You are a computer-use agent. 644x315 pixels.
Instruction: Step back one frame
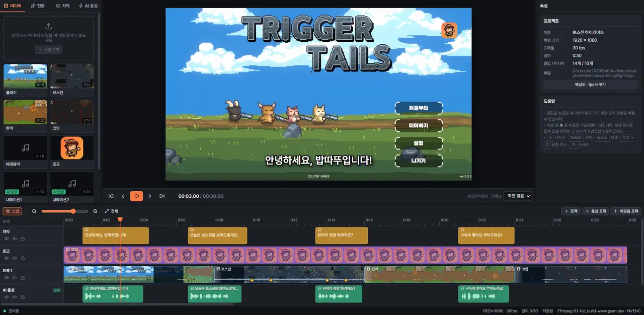click(123, 196)
